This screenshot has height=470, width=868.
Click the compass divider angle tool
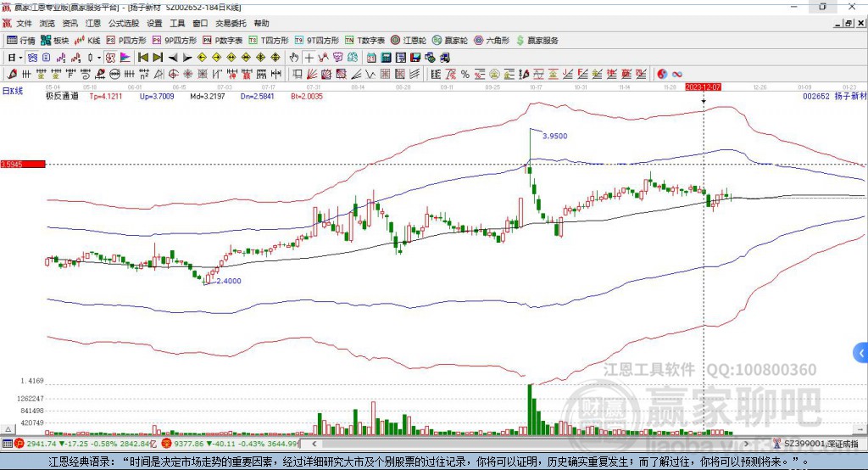coord(159,75)
